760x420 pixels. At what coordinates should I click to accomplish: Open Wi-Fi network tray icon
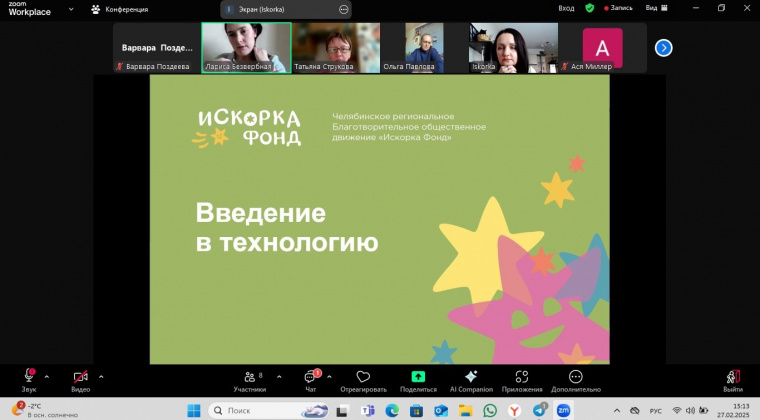pyautogui.click(x=677, y=410)
